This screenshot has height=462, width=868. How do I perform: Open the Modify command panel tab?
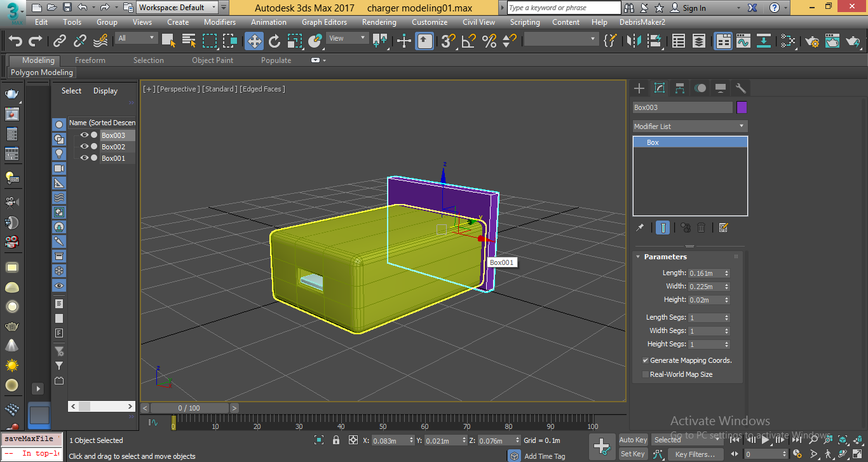(x=660, y=88)
